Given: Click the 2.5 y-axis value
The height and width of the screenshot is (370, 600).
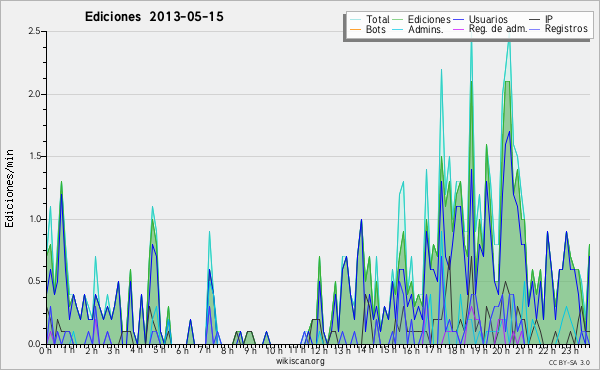Looking at the screenshot, I should point(34,31).
